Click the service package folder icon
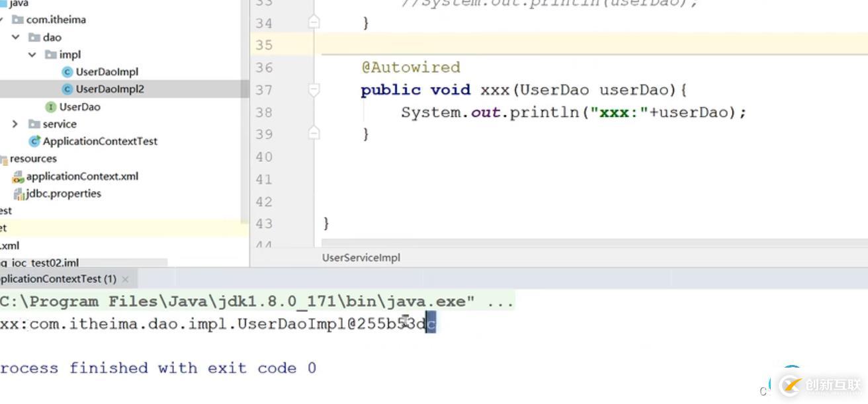Viewport: 868px width, 404px height. 34,124
